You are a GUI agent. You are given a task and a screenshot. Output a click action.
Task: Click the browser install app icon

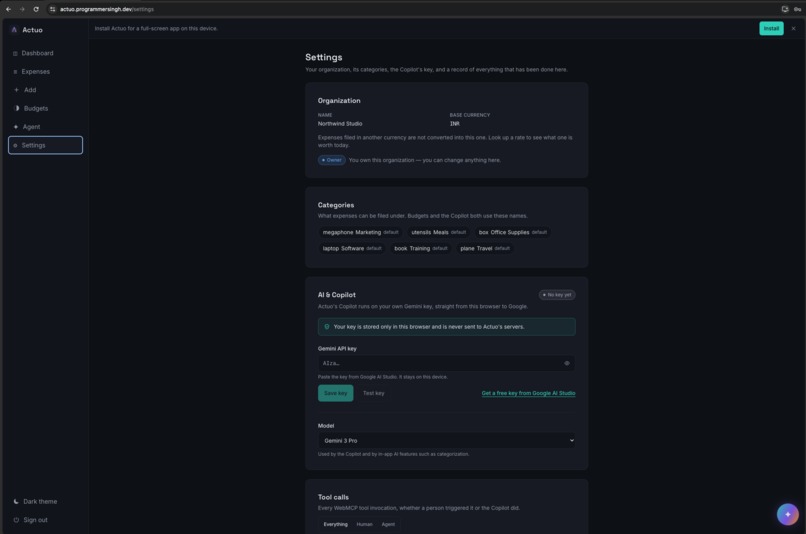[x=784, y=9]
